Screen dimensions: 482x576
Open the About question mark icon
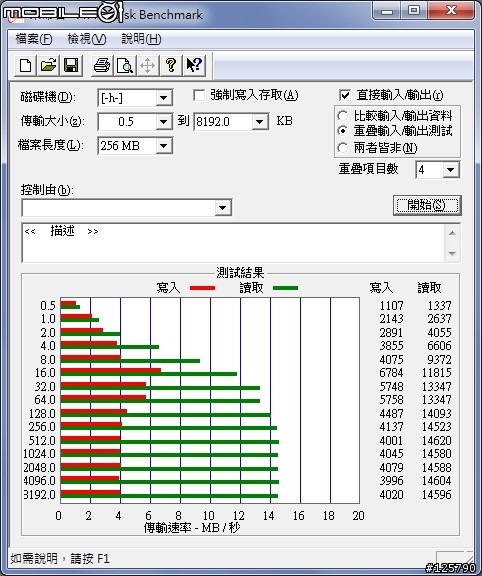171,66
